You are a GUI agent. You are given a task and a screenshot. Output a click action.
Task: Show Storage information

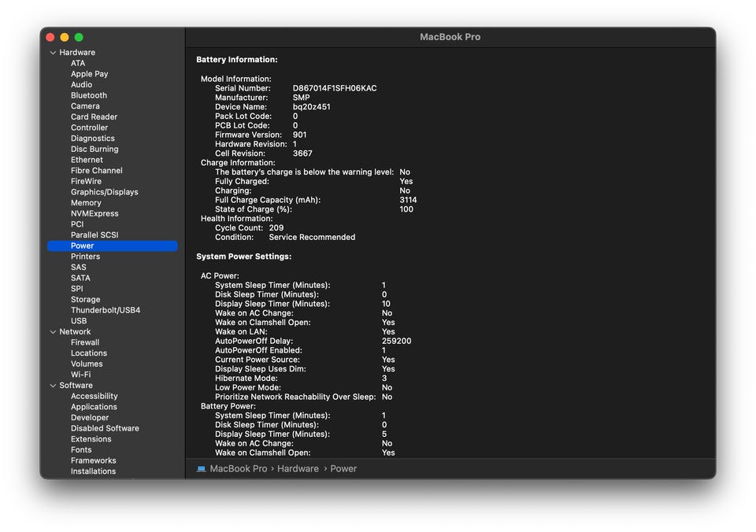(85, 299)
